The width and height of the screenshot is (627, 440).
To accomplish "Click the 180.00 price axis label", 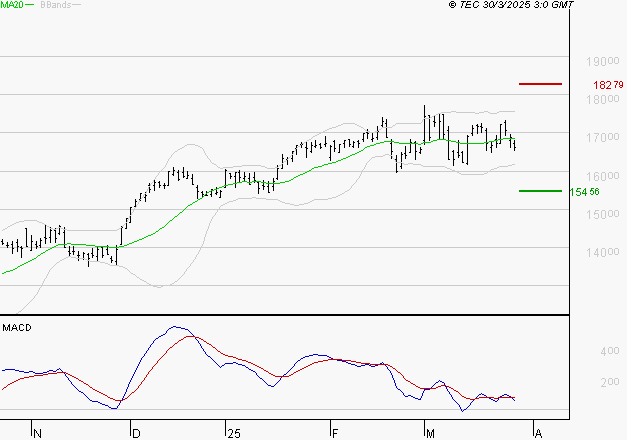I will (x=603, y=99).
